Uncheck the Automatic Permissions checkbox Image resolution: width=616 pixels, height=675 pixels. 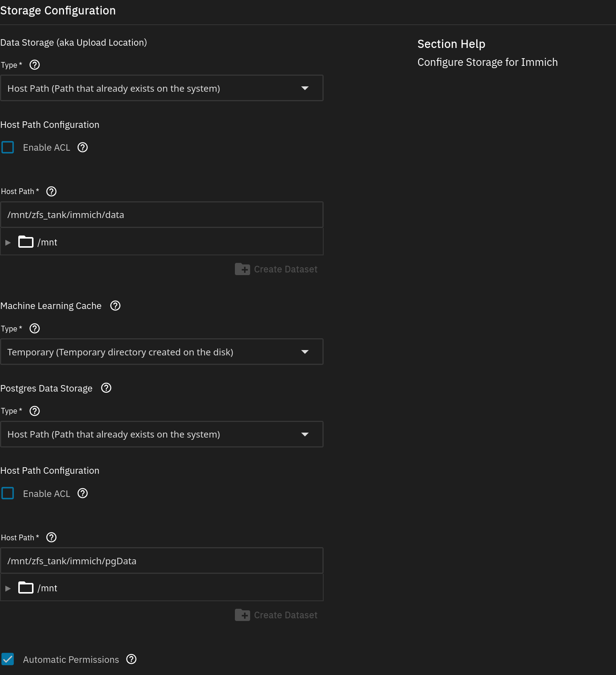coord(8,659)
